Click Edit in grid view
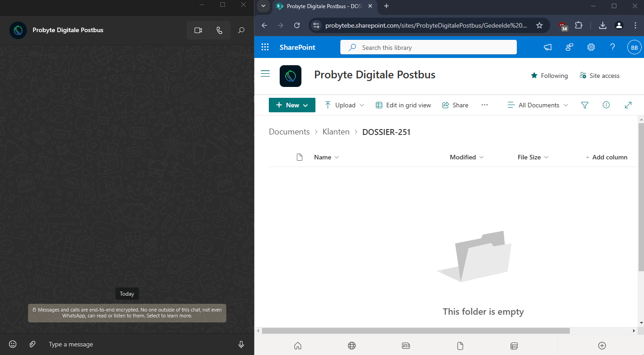644x355 pixels. (x=403, y=105)
